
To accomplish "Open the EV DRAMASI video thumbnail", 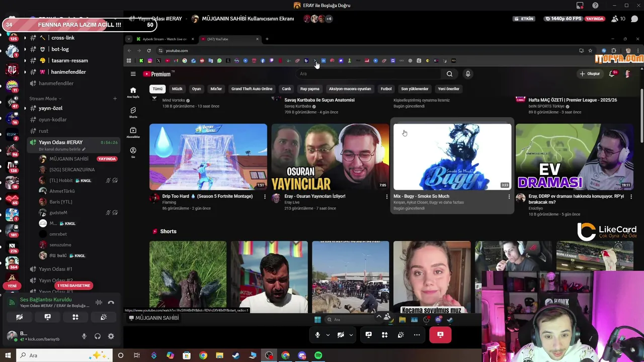I will (575, 157).
